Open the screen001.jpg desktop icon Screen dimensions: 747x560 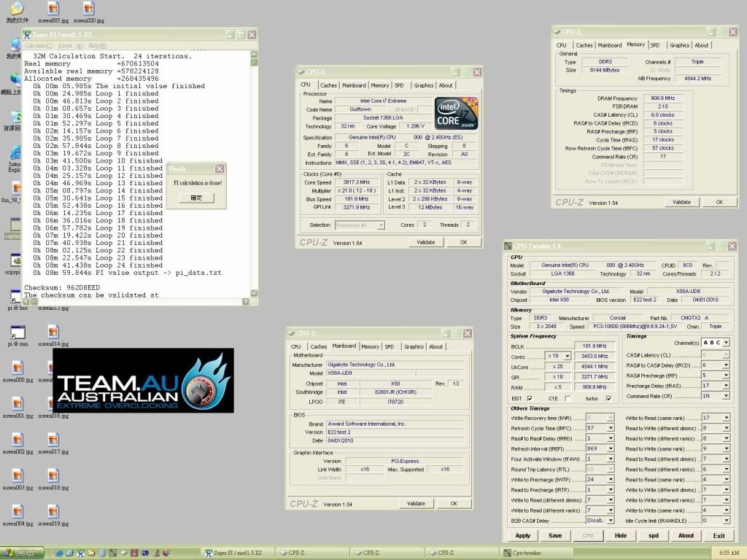(x=18, y=407)
